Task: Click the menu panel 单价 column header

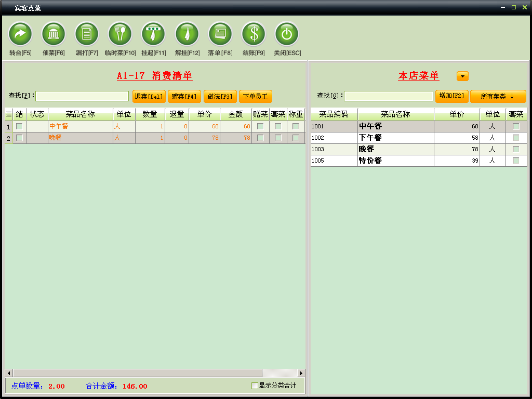Action: point(457,114)
